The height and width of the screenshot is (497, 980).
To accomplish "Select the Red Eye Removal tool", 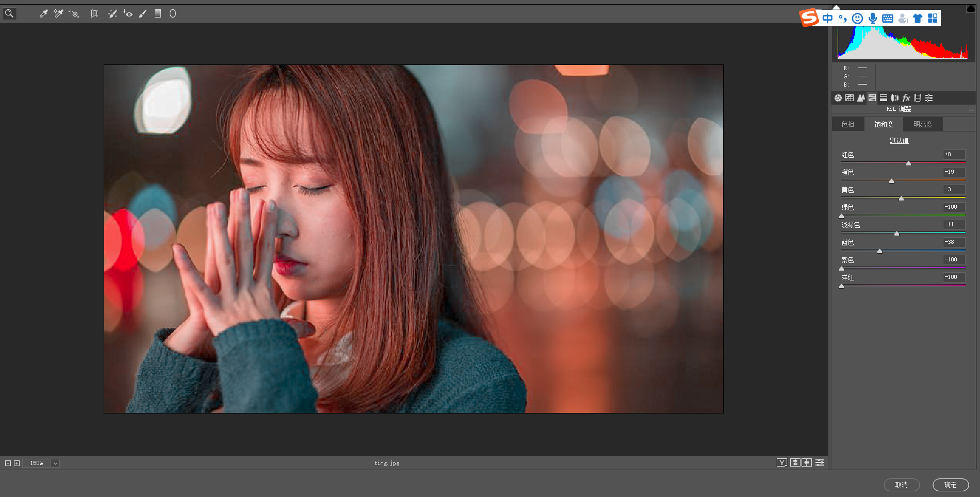I will point(127,14).
